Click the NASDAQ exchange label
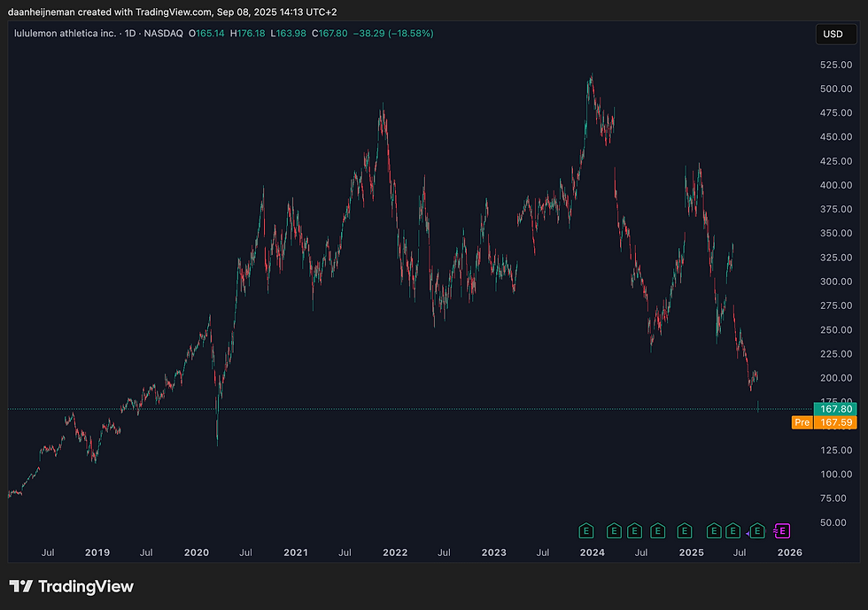 tap(163, 34)
